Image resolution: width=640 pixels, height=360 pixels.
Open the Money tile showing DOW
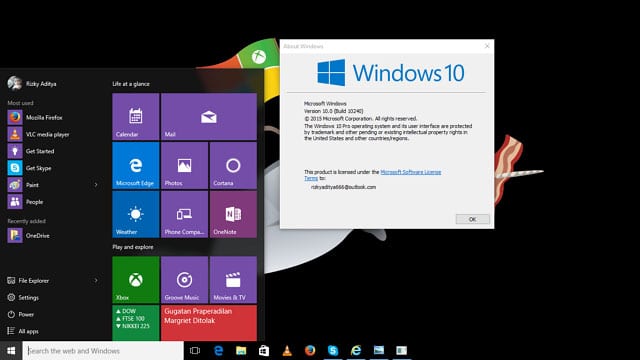136,323
